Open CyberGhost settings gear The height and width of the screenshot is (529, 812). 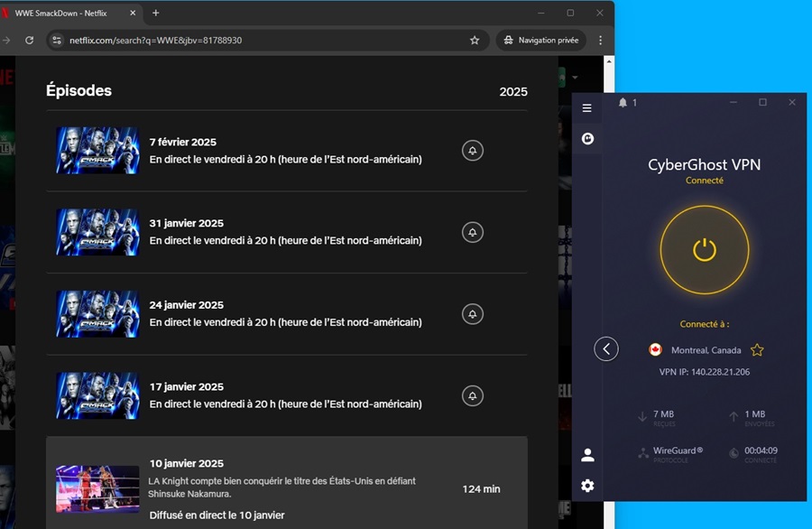[587, 486]
